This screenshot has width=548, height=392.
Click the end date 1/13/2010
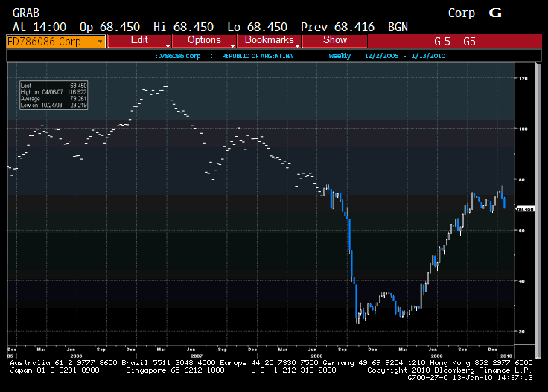point(428,56)
